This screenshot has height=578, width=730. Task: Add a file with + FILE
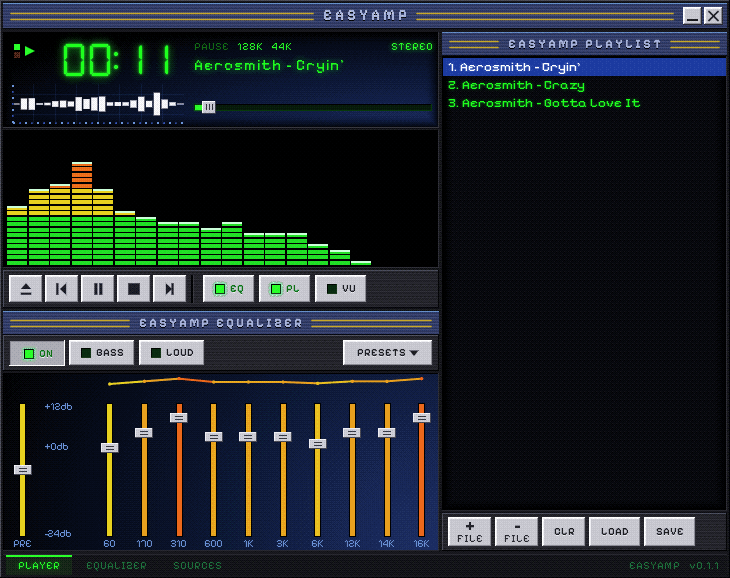point(469,531)
